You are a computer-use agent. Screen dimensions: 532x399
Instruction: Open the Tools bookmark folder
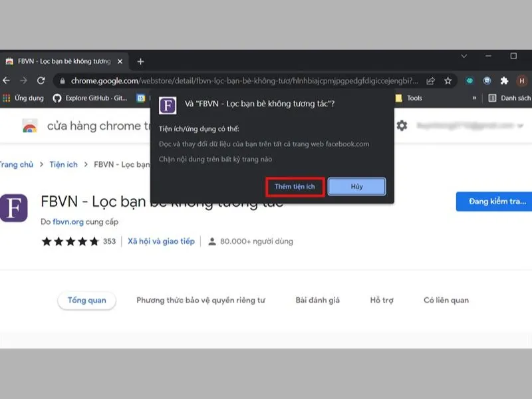click(x=409, y=98)
